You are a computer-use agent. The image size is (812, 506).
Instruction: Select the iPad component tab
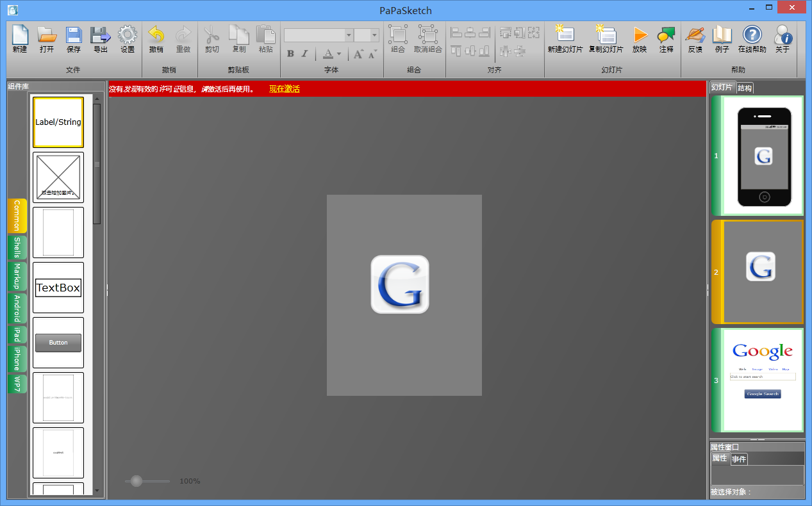click(17, 335)
